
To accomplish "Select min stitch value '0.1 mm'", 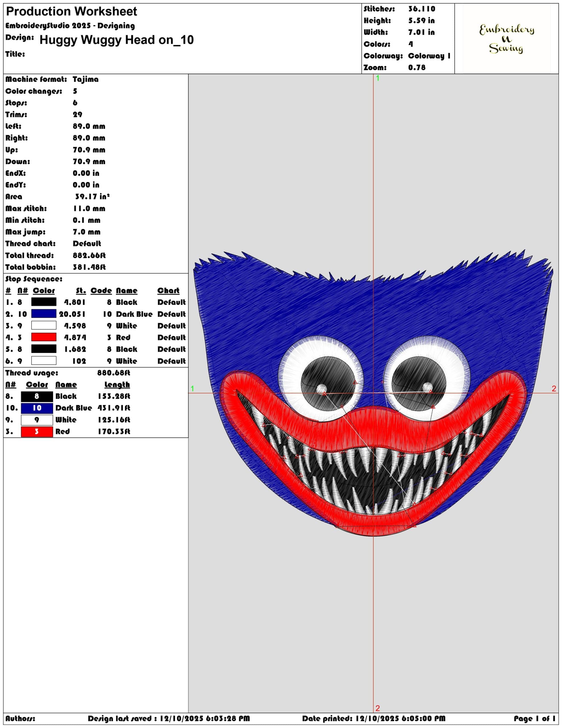I will (87, 220).
